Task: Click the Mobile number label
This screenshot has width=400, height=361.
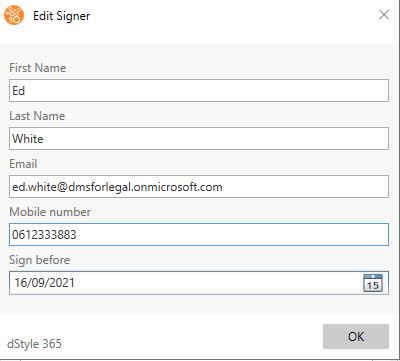Action: pos(50,212)
